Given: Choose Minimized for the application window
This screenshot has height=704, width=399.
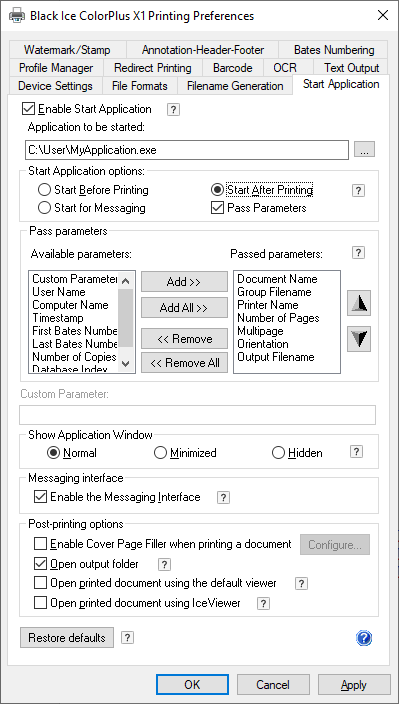Looking at the screenshot, I should tap(160, 453).
